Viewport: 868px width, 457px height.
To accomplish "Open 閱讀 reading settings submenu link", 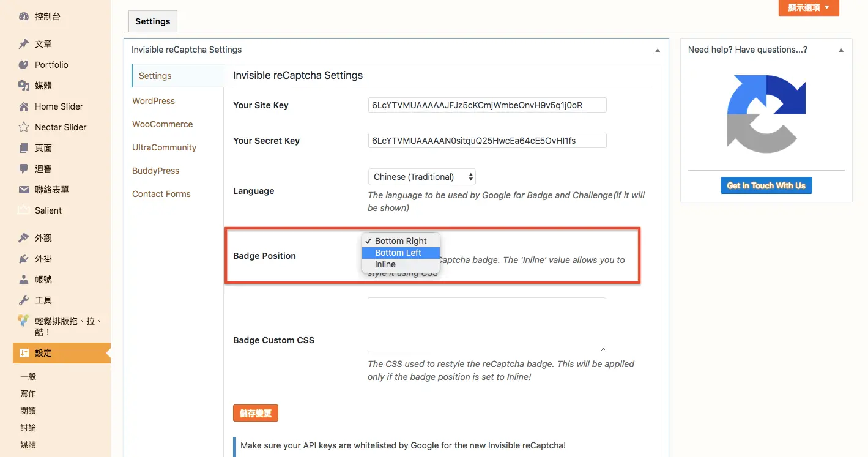I will (x=28, y=411).
